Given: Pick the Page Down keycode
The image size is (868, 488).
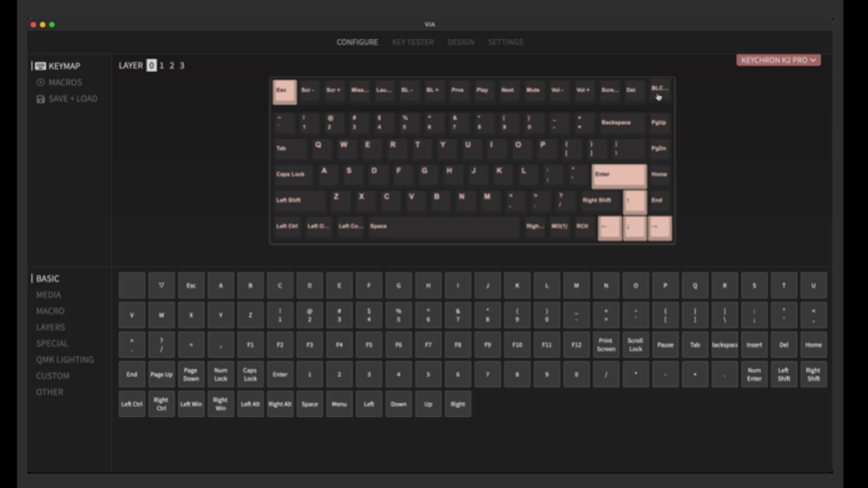Looking at the screenshot, I should coord(191,374).
